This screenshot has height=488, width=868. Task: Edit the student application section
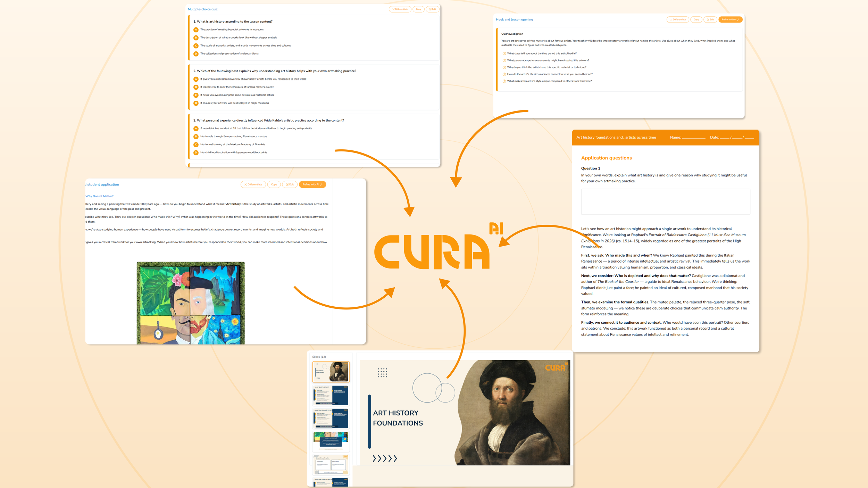tap(290, 184)
